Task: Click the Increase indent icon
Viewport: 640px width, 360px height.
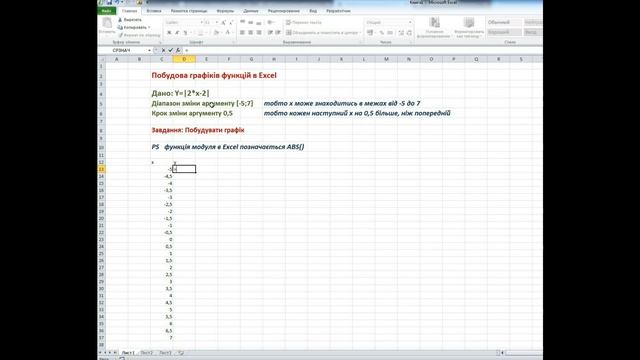Action: pos(278,33)
